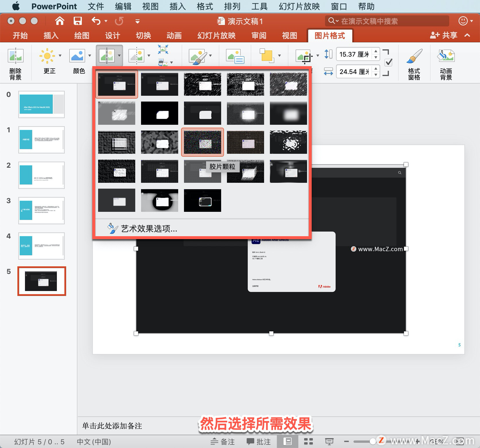The width and height of the screenshot is (480, 448).
Task: Click the Color (颜色) picture icon
Action: coord(77,56)
